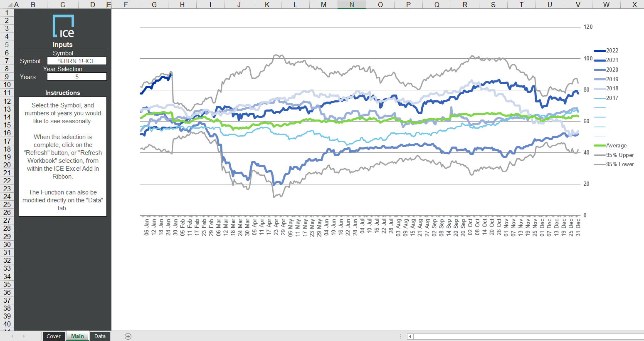
Task: Open the Data tab
Action: pyautogui.click(x=100, y=336)
